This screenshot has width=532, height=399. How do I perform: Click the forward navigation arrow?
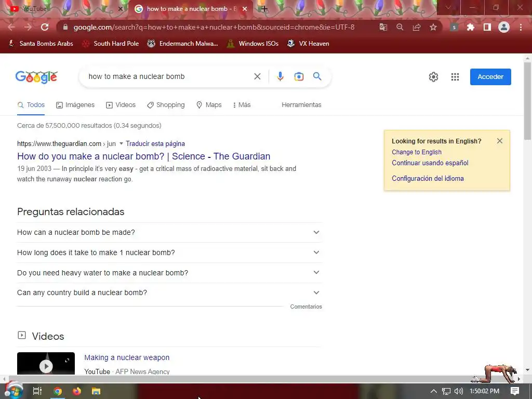[28, 27]
